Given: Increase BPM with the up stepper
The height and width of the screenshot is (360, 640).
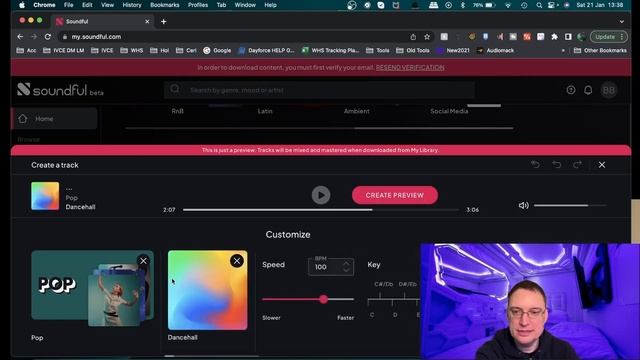Looking at the screenshot, I should coord(346,264).
